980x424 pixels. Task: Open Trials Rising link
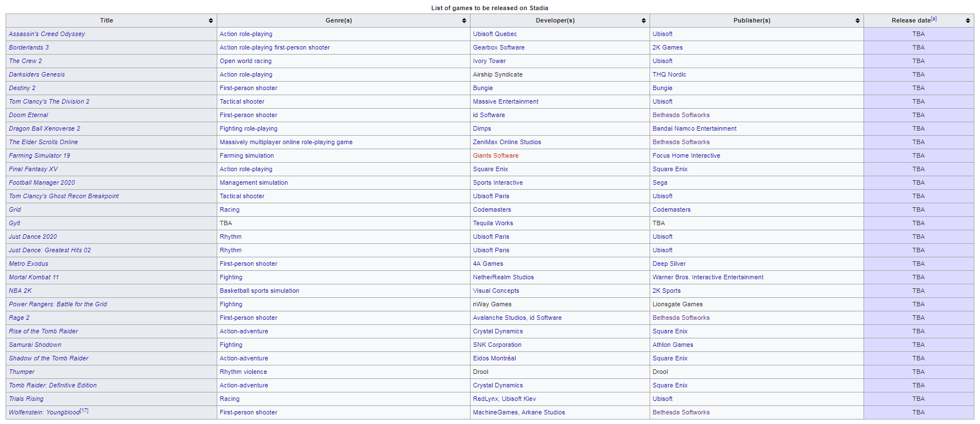click(x=26, y=399)
